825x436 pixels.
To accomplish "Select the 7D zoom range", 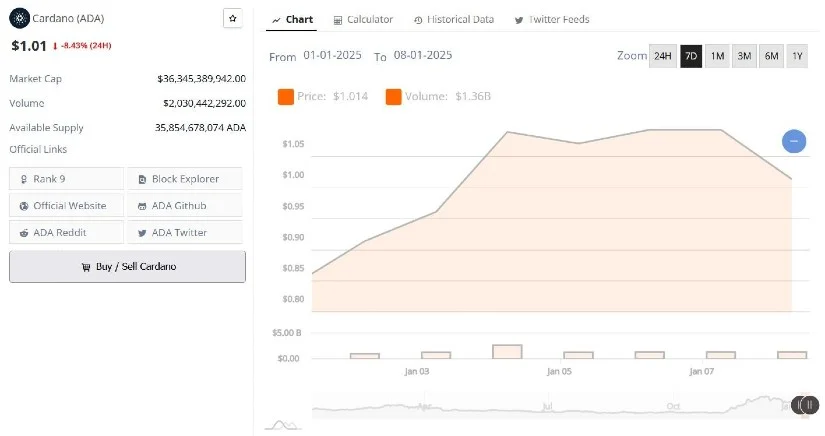I will 691,56.
